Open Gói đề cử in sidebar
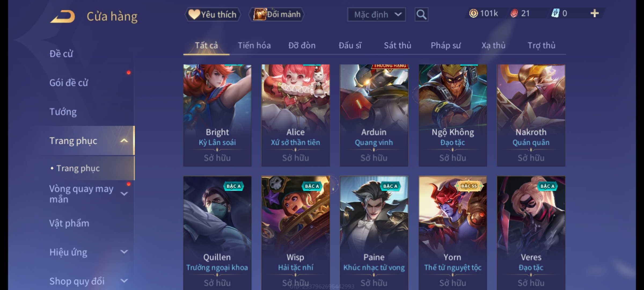This screenshot has height=290, width=644. pyautogui.click(x=69, y=83)
